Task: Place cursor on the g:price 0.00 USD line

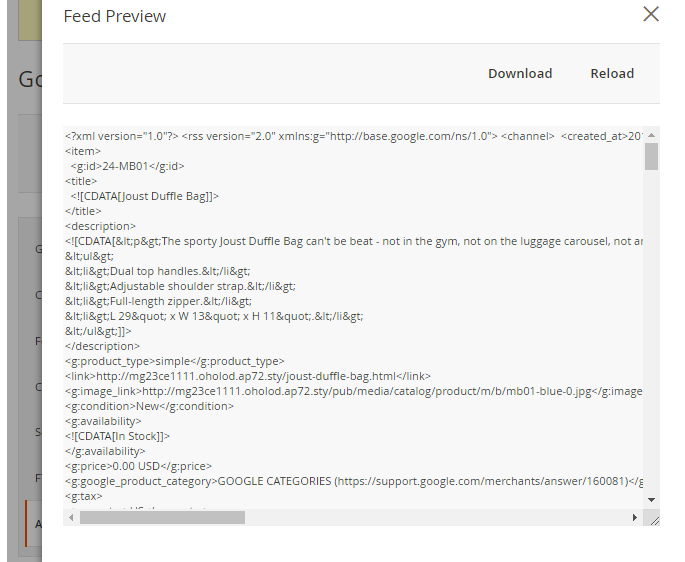Action: (140, 466)
